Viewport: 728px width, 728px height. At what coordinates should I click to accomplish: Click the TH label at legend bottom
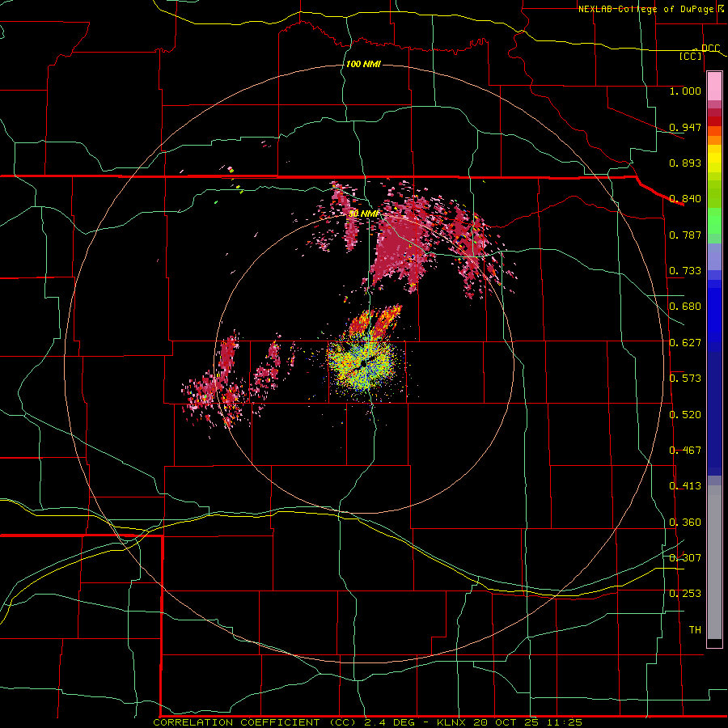click(x=695, y=630)
